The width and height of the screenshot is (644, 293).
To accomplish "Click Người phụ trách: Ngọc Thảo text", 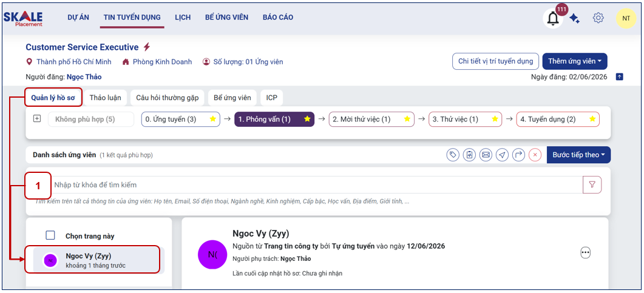I will 271,258.
